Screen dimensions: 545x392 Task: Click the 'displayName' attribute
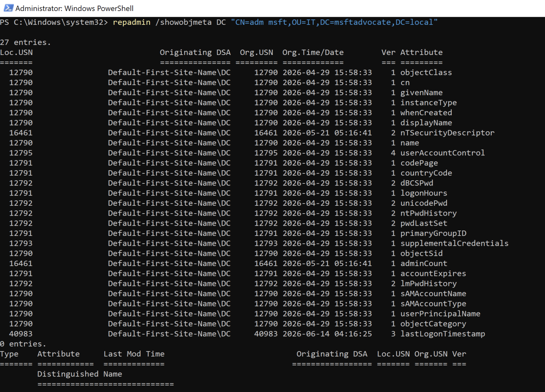tap(426, 123)
